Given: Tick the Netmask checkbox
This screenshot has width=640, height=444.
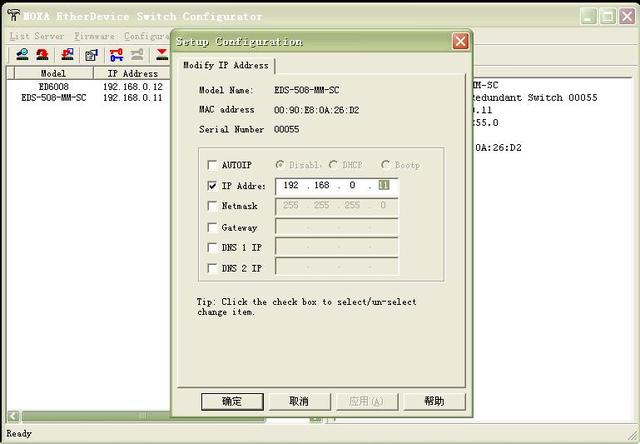Looking at the screenshot, I should pyautogui.click(x=212, y=206).
